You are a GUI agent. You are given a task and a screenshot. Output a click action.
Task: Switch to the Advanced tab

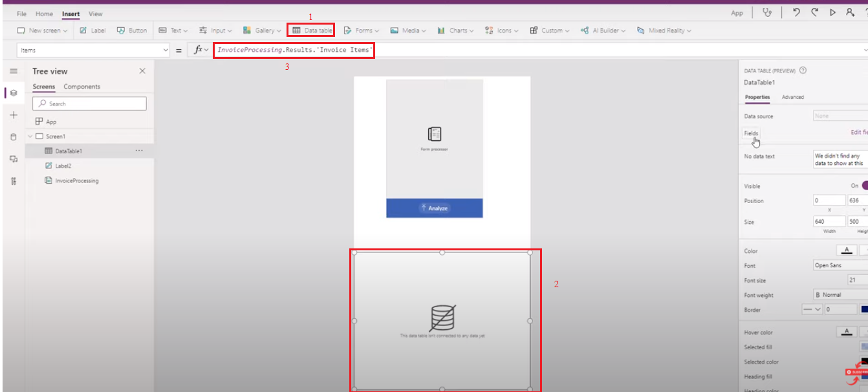pos(793,97)
